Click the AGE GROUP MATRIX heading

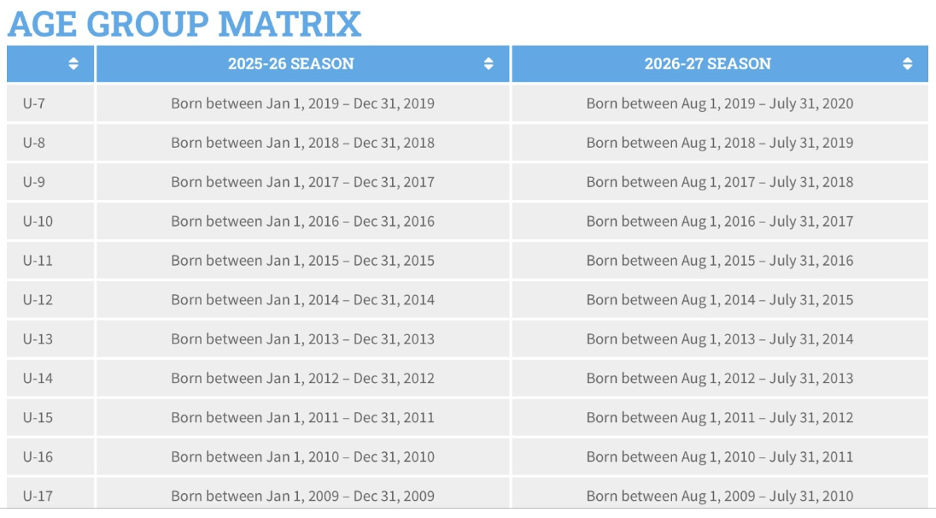point(184,22)
